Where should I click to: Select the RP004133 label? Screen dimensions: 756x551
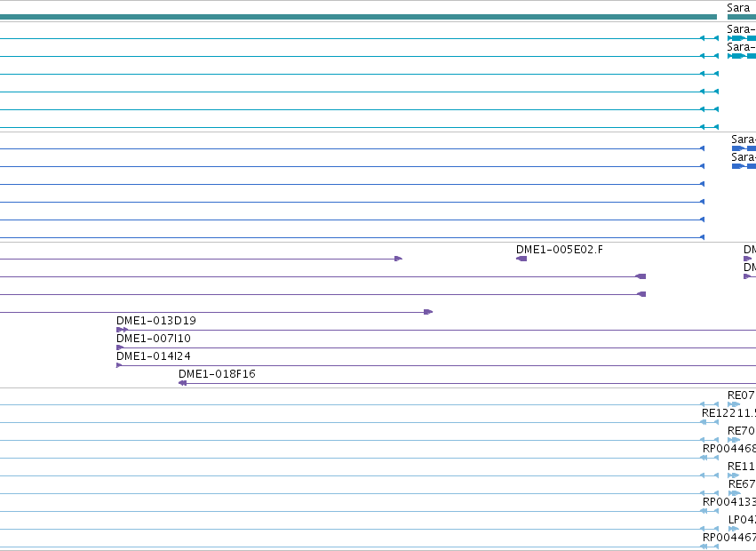coord(729,502)
